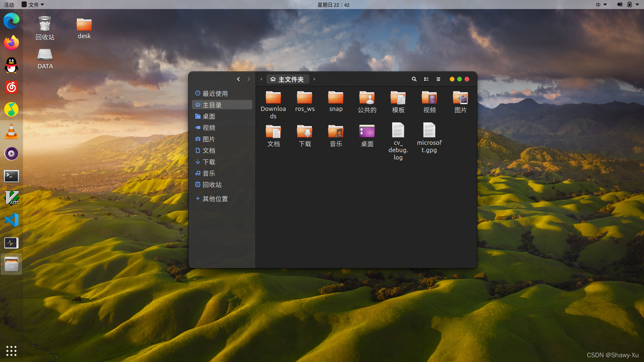Click the left path bar scroll arrow
This screenshot has height=362, width=644.
(x=261, y=79)
